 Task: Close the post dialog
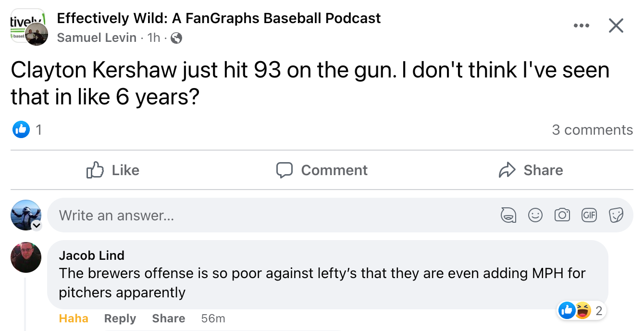point(616,25)
